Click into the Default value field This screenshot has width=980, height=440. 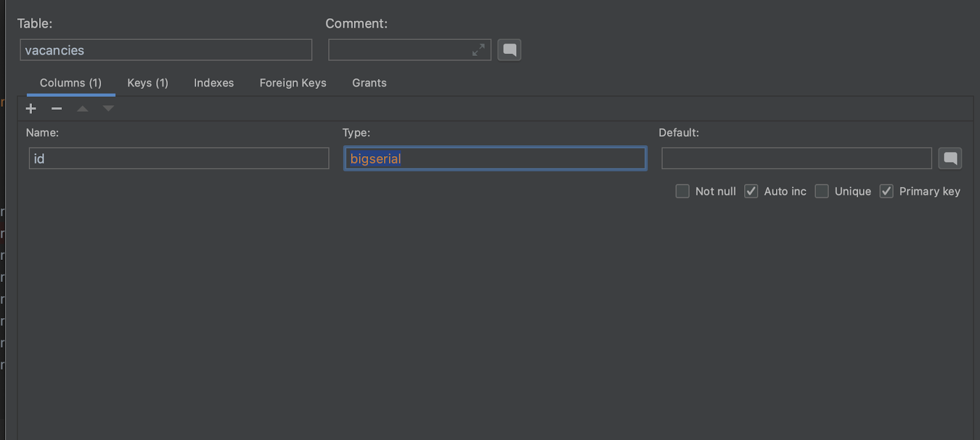click(x=796, y=159)
